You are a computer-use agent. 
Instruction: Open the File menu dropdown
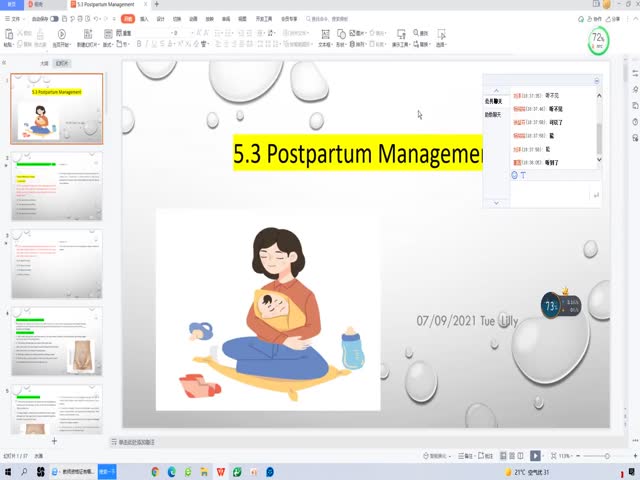[x=15, y=19]
